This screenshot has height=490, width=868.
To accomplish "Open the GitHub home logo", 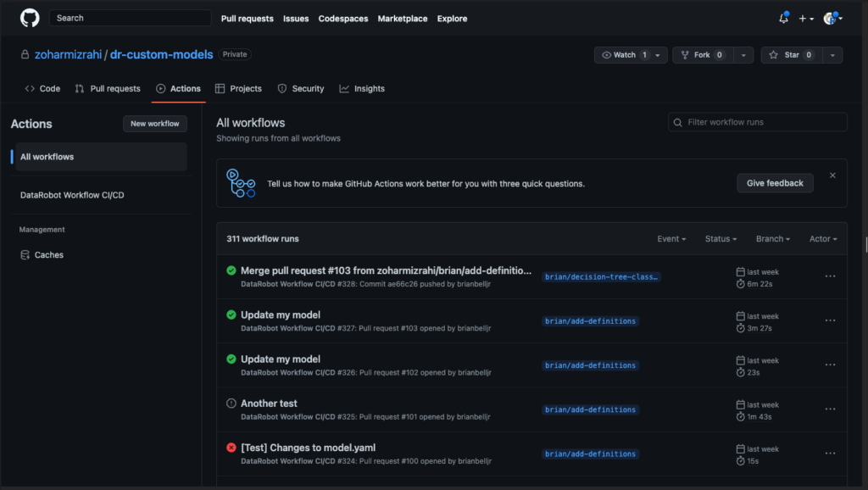I will coord(30,19).
